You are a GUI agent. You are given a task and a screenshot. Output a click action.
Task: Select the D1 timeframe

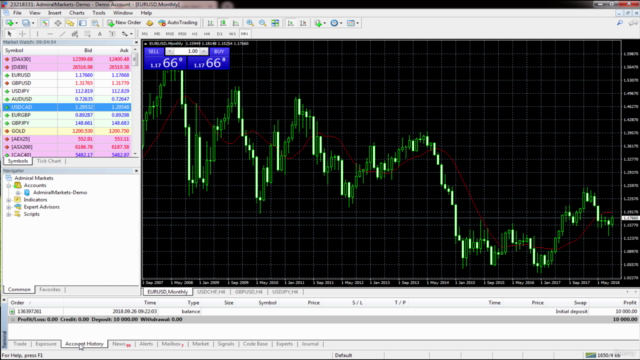point(220,34)
